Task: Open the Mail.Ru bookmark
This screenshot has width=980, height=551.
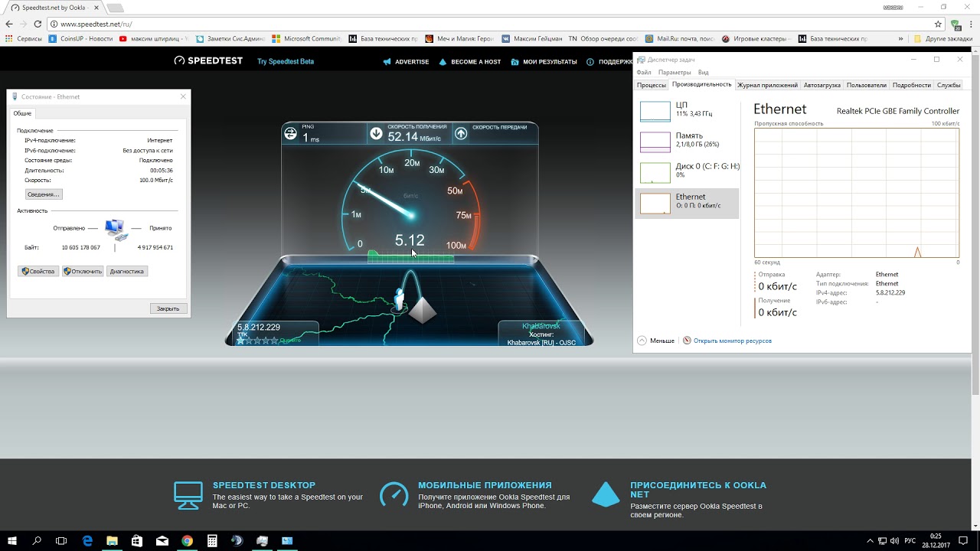Action: point(680,38)
